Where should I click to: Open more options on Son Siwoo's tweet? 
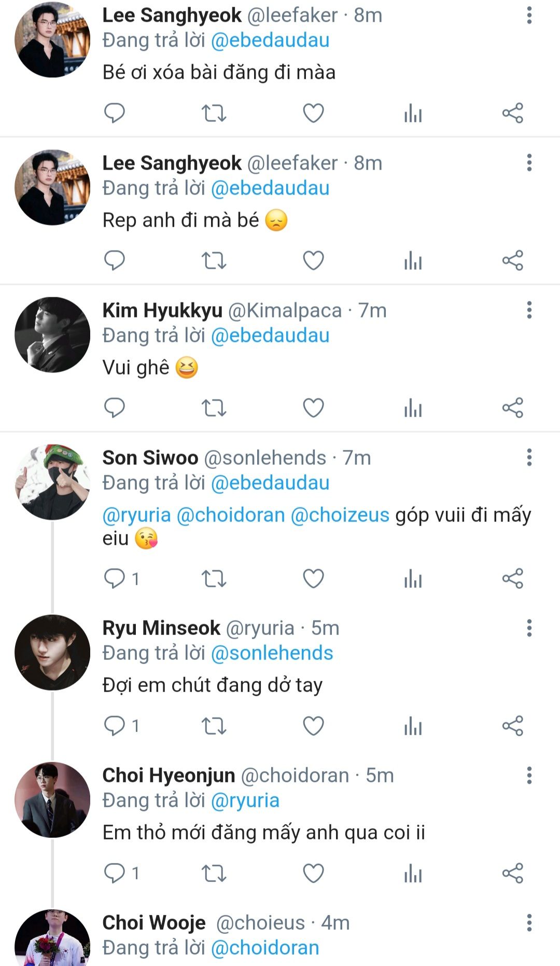point(529,458)
